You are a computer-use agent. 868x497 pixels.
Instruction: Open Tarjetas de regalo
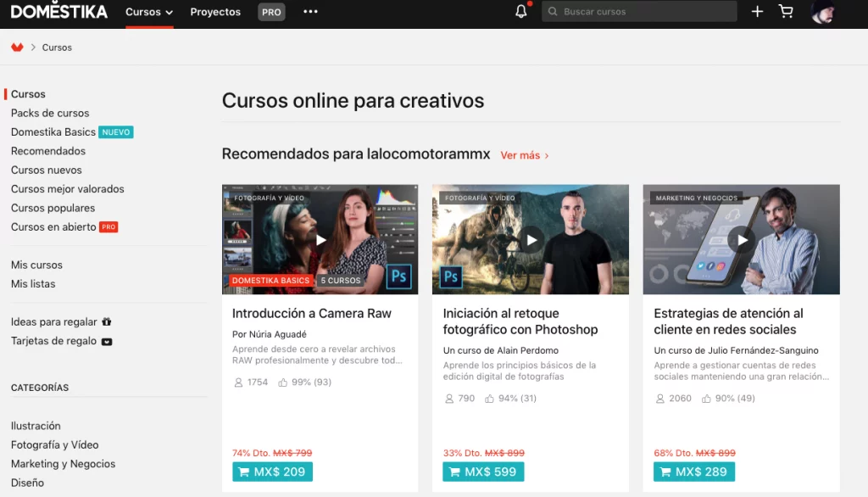click(x=53, y=341)
